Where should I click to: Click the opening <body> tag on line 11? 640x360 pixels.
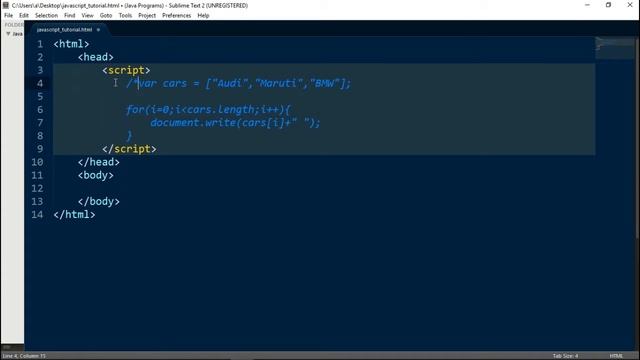coord(96,175)
